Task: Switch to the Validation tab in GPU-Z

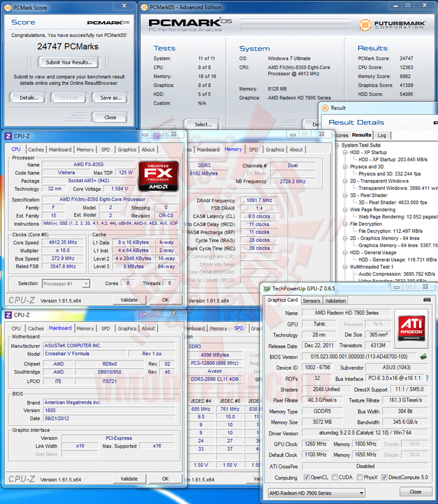Action: point(335,301)
